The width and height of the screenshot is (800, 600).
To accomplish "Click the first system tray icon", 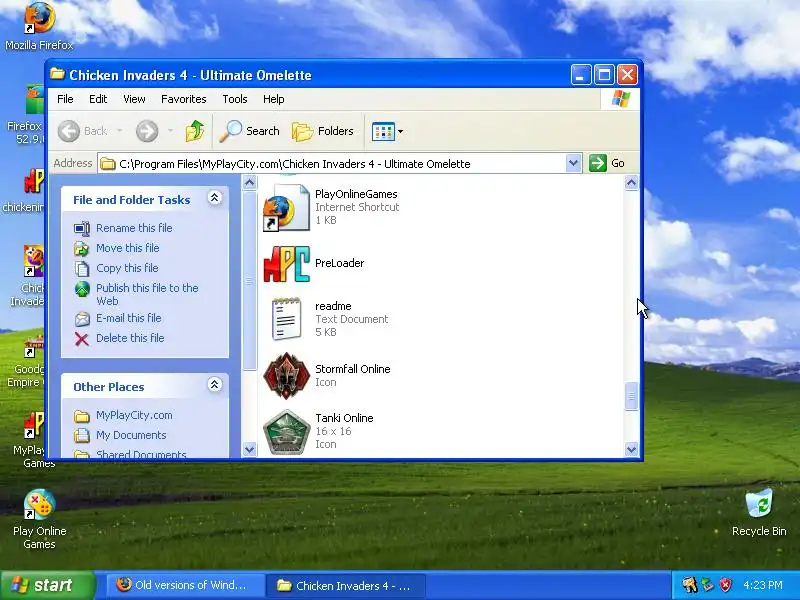I will click(x=689, y=585).
